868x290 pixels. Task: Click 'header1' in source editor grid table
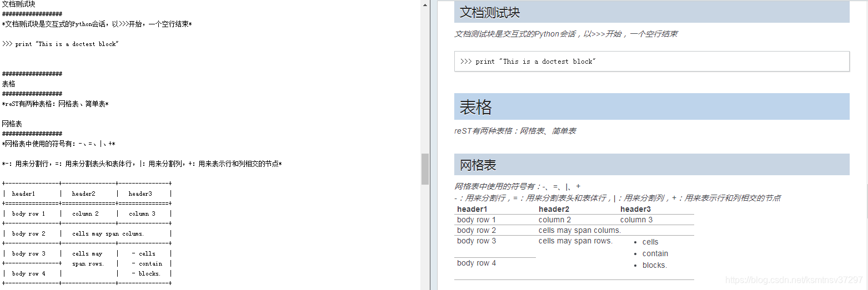point(23,194)
